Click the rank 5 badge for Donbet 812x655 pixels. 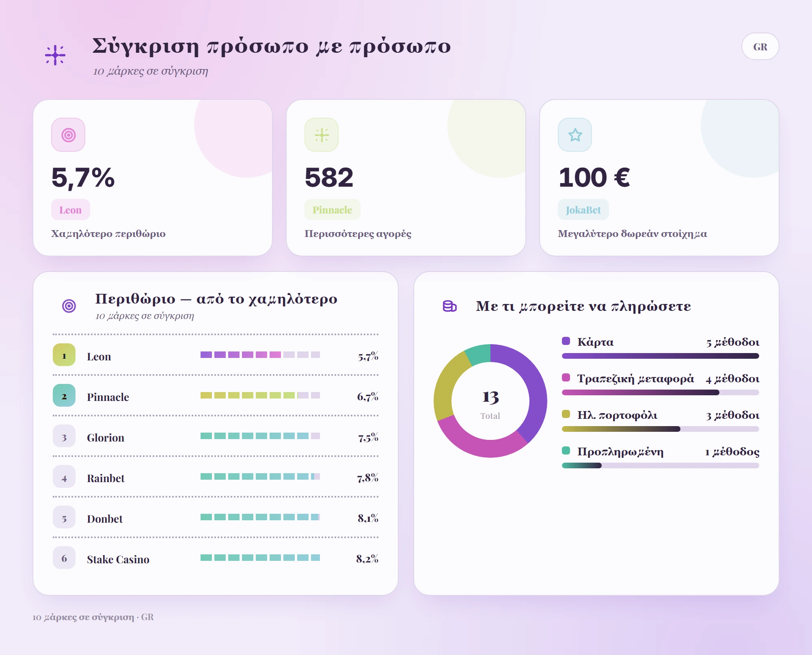click(x=64, y=517)
